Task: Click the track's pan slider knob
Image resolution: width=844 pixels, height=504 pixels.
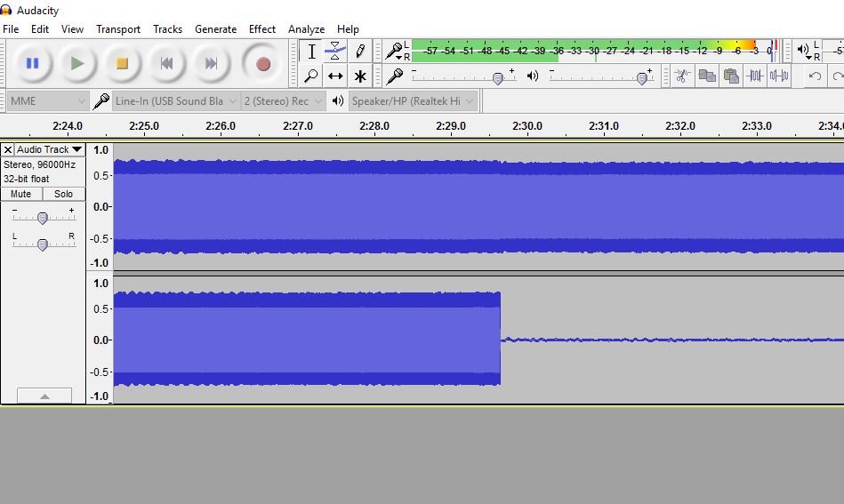Action: pos(42,244)
